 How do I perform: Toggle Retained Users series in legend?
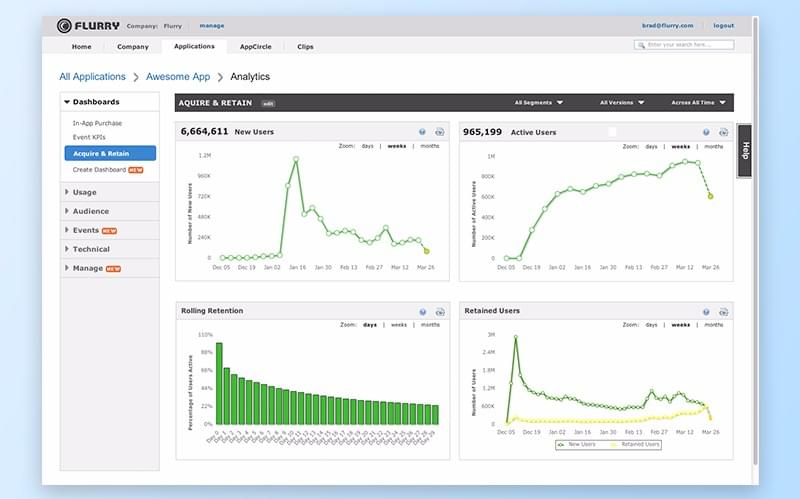point(635,445)
